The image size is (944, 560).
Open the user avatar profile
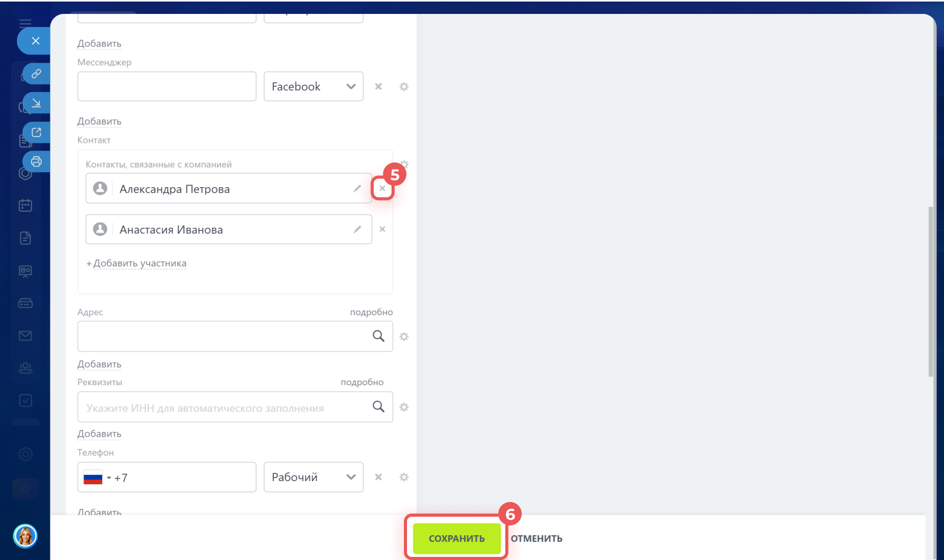(25, 536)
